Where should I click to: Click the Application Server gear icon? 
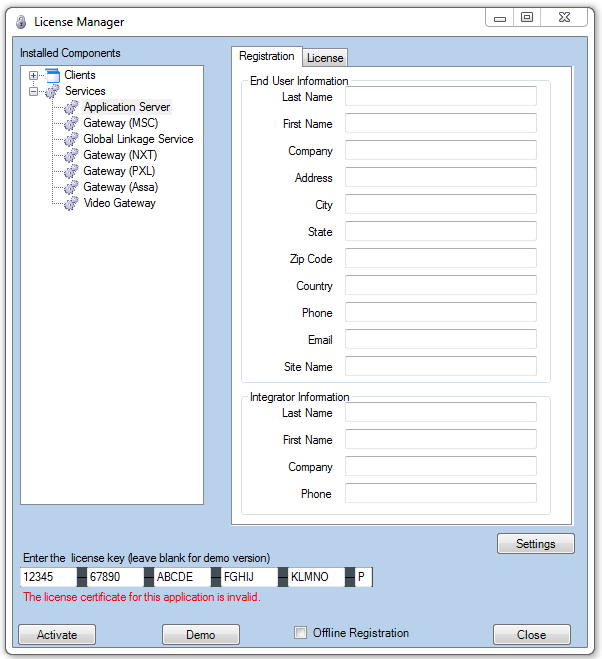click(70, 108)
